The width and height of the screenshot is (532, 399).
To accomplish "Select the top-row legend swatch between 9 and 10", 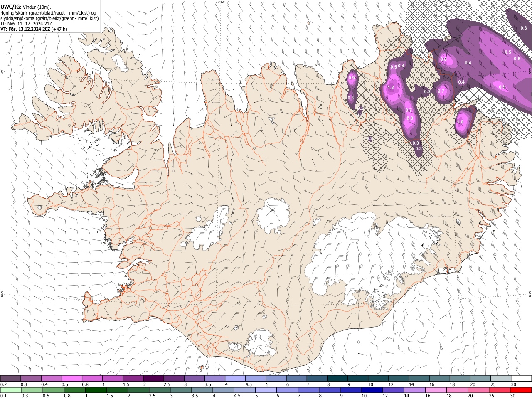I will click(358, 378).
